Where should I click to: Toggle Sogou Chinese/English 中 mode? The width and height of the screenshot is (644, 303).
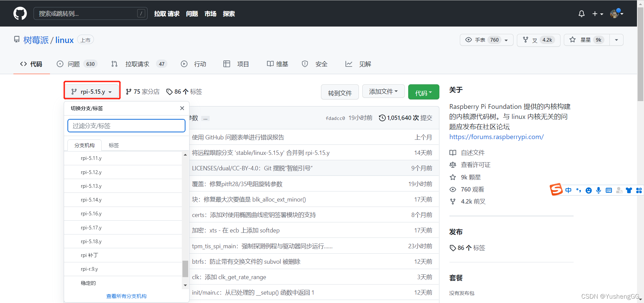pos(568,190)
